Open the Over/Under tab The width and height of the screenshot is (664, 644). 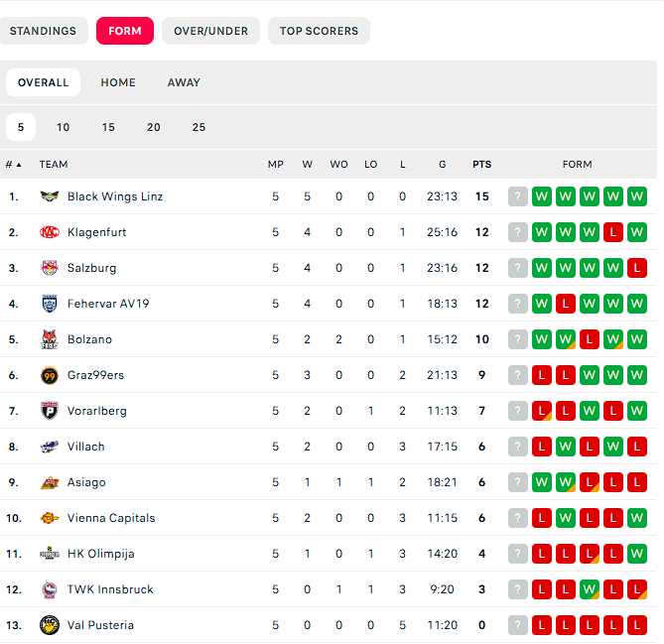[x=210, y=31]
